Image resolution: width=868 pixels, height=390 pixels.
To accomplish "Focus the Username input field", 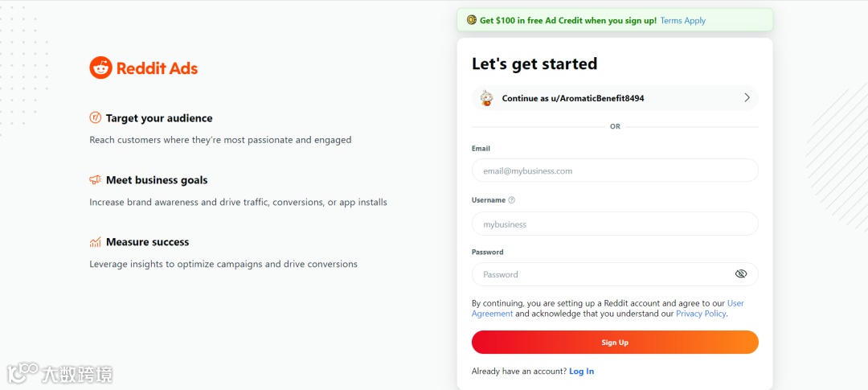I will point(615,224).
